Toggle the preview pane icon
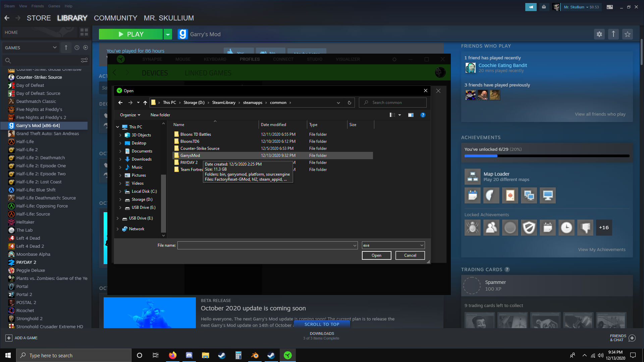The height and width of the screenshot is (362, 644). [x=411, y=115]
